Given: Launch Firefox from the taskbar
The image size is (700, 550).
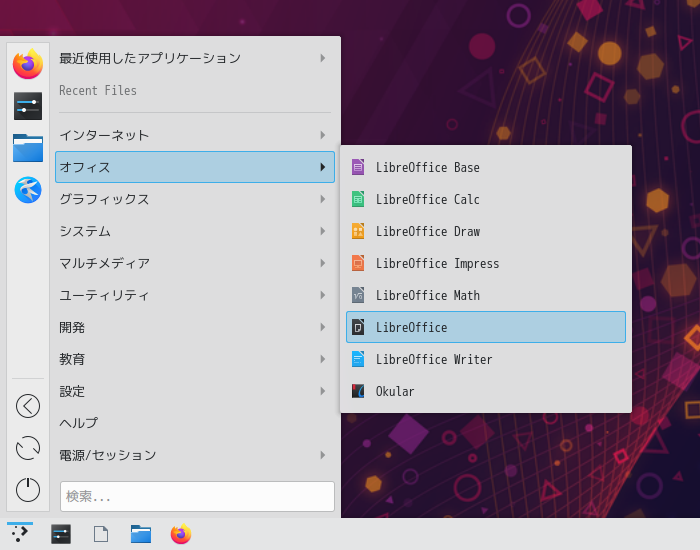Looking at the screenshot, I should pyautogui.click(x=181, y=534).
